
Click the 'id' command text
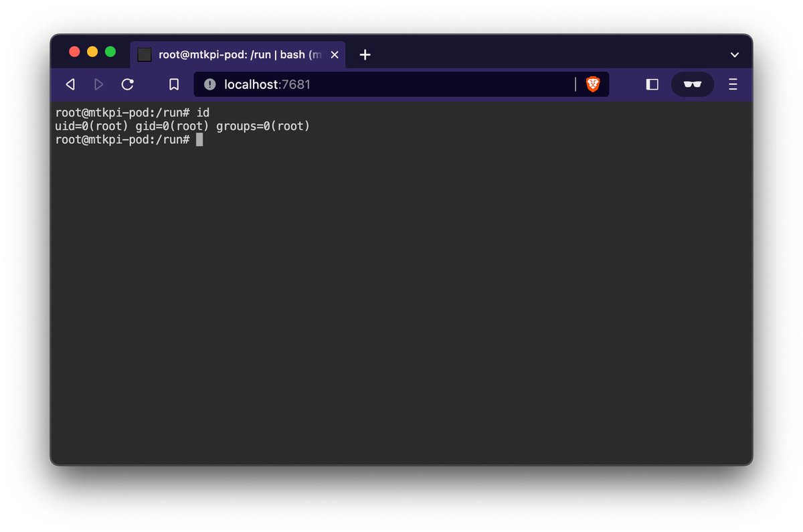point(203,112)
